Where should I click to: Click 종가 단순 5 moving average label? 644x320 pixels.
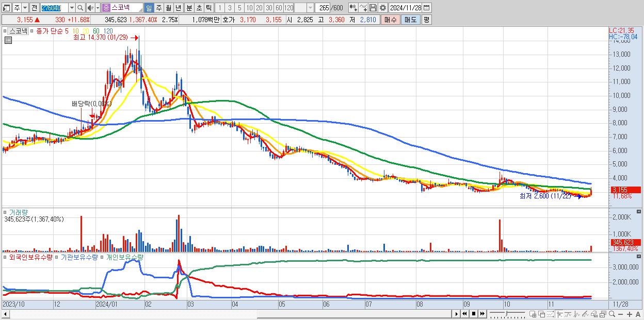[x=52, y=31]
